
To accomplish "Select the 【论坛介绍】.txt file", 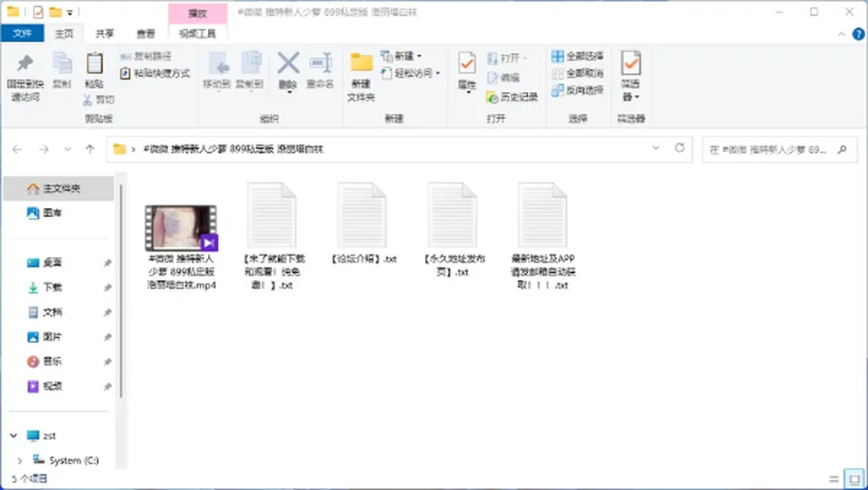I will (x=363, y=224).
